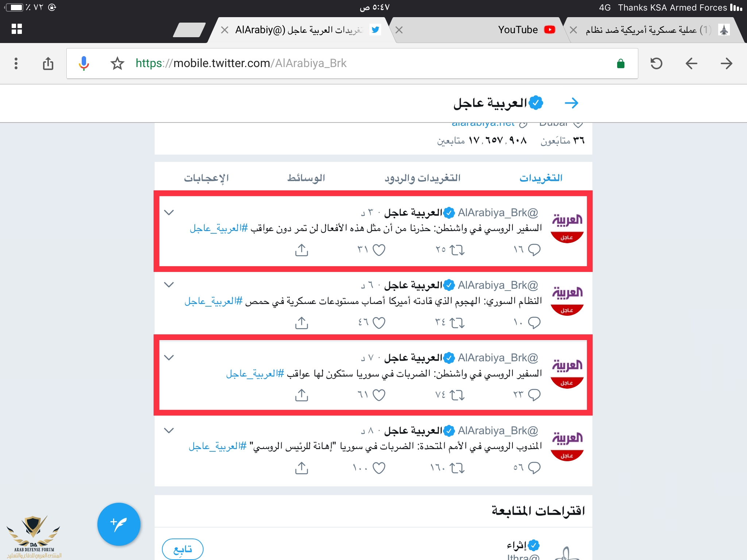Bookmark the page with the star icon
Image resolution: width=747 pixels, height=560 pixels.
[117, 63]
